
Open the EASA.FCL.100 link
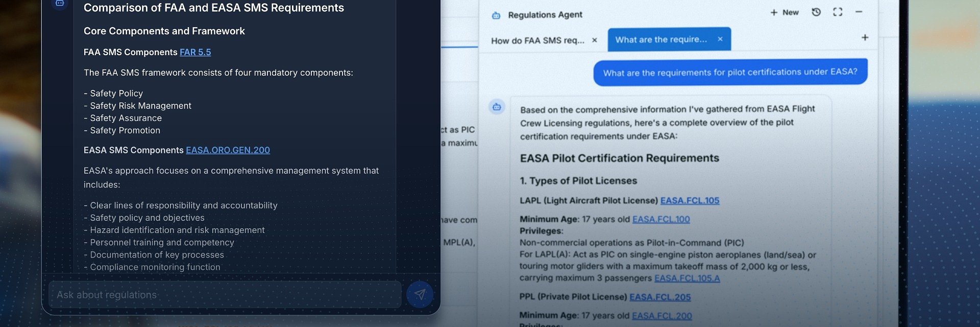point(661,219)
